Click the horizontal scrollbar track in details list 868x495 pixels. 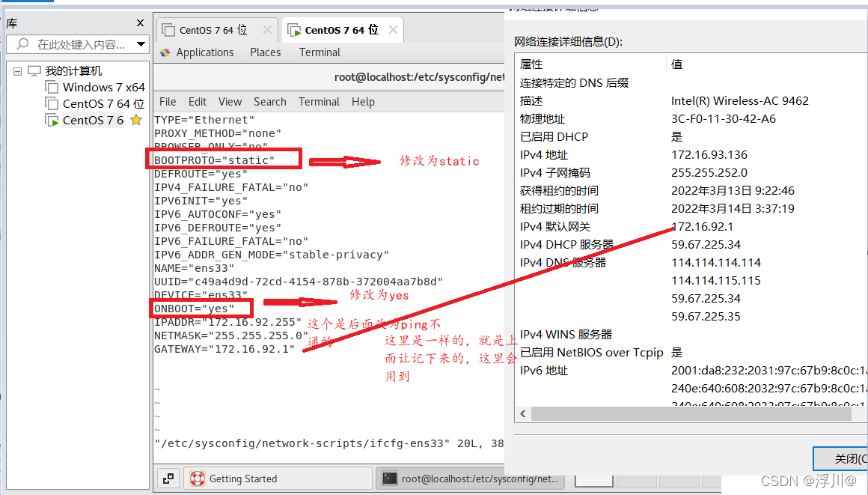pos(691,413)
